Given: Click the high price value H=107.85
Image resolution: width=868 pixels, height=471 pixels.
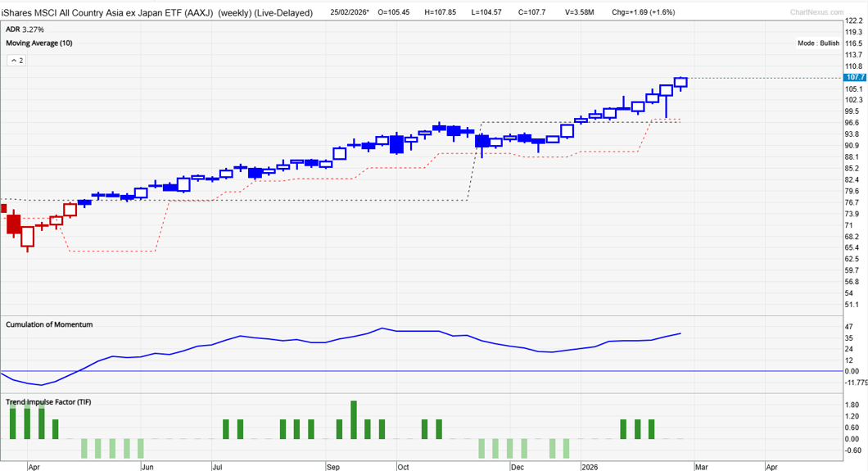Looking at the screenshot, I should pyautogui.click(x=440, y=12).
